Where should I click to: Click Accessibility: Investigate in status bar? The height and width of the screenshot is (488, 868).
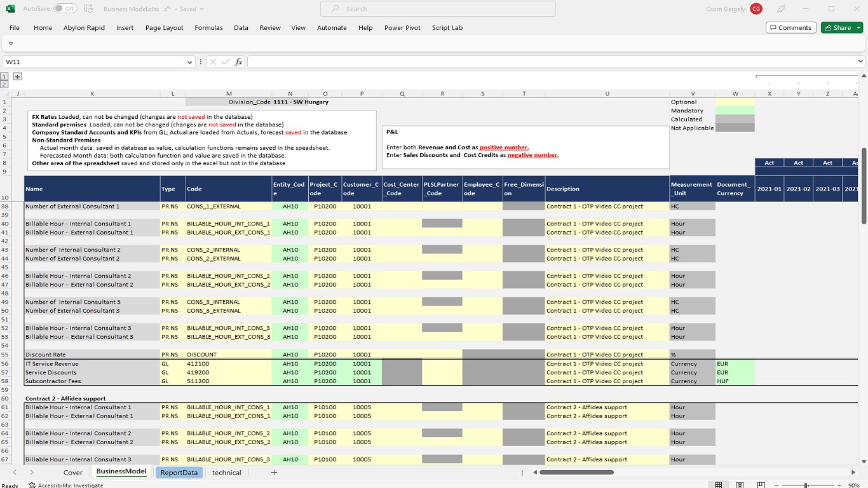click(66, 485)
